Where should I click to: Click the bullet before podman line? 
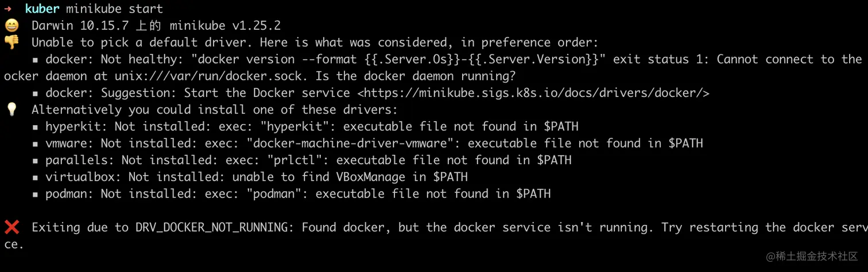coord(36,194)
